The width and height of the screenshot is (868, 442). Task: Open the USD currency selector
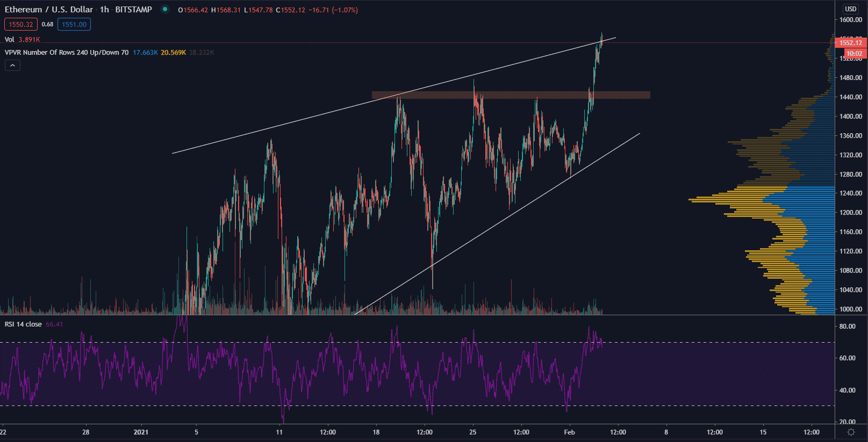(850, 9)
